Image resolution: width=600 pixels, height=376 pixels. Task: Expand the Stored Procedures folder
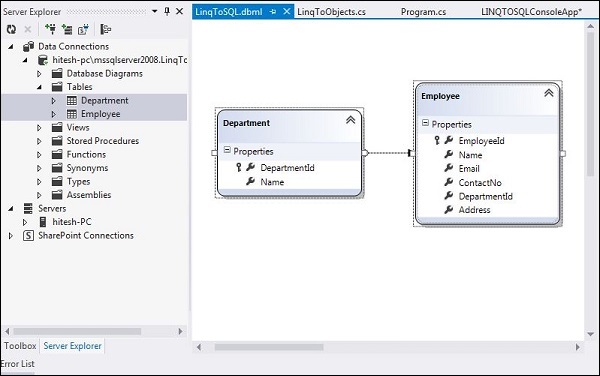(x=39, y=141)
